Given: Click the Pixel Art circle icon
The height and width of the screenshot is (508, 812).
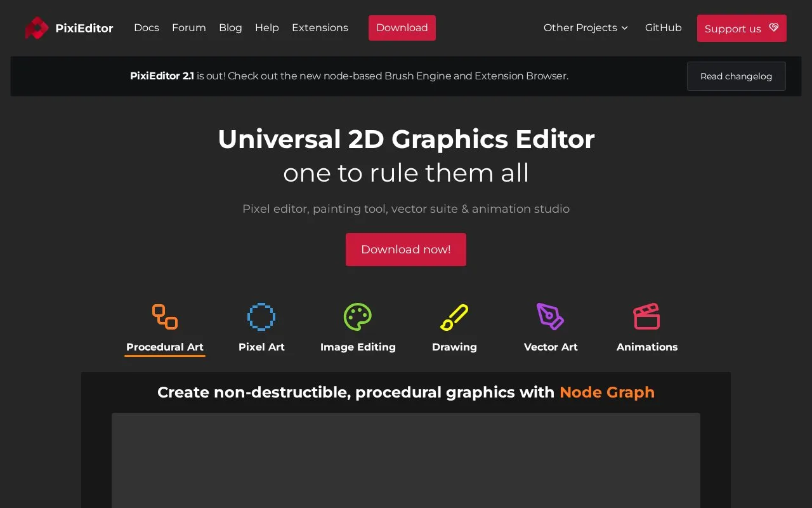Looking at the screenshot, I should [x=261, y=317].
